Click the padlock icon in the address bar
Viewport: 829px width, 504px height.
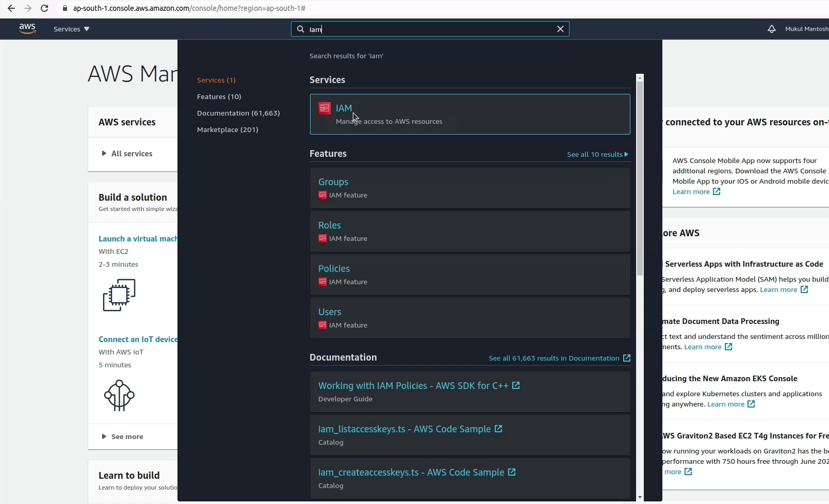64,8
